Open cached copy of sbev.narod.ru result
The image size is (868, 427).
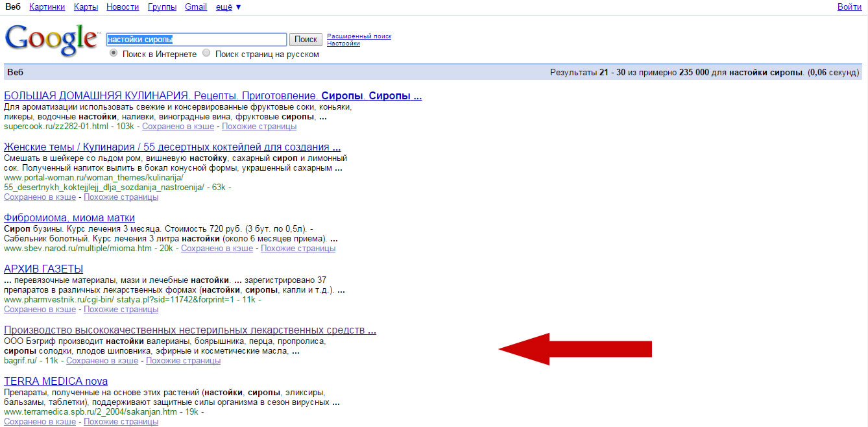point(217,248)
